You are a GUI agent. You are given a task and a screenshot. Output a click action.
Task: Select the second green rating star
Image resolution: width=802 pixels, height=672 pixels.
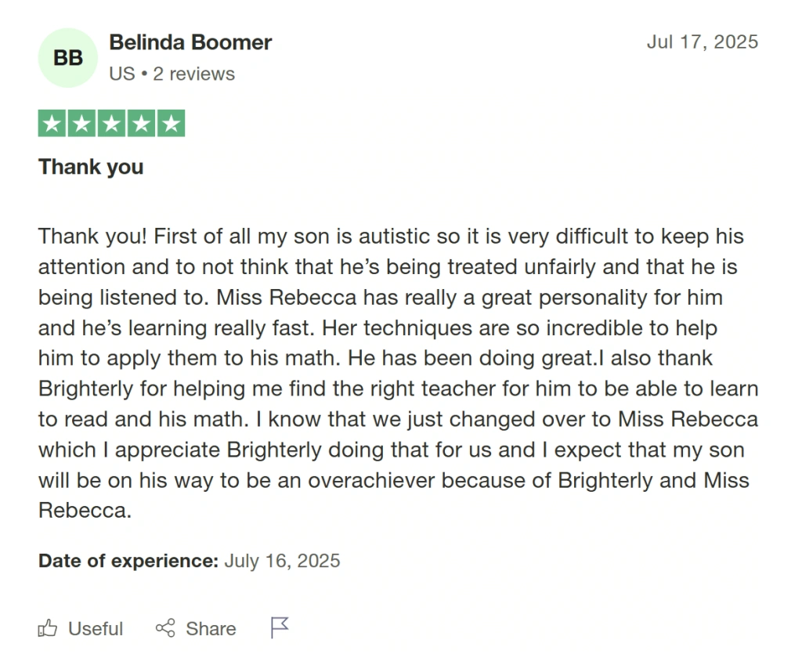coord(81,123)
